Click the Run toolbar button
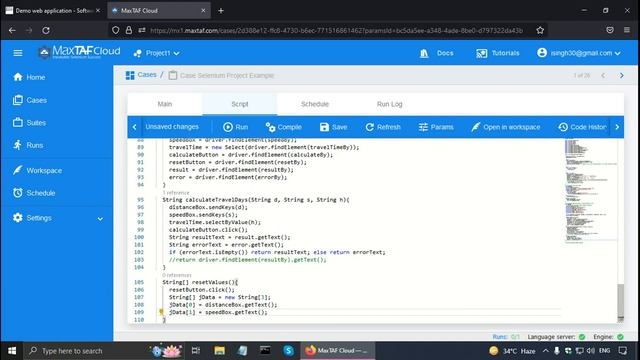 pos(236,127)
